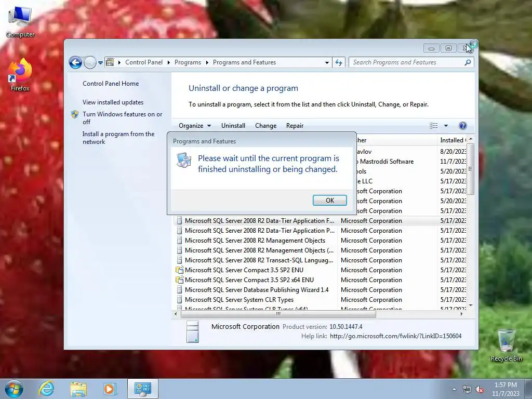The image size is (532, 399).
Task: Click the network tray icon
Action: tap(467, 390)
